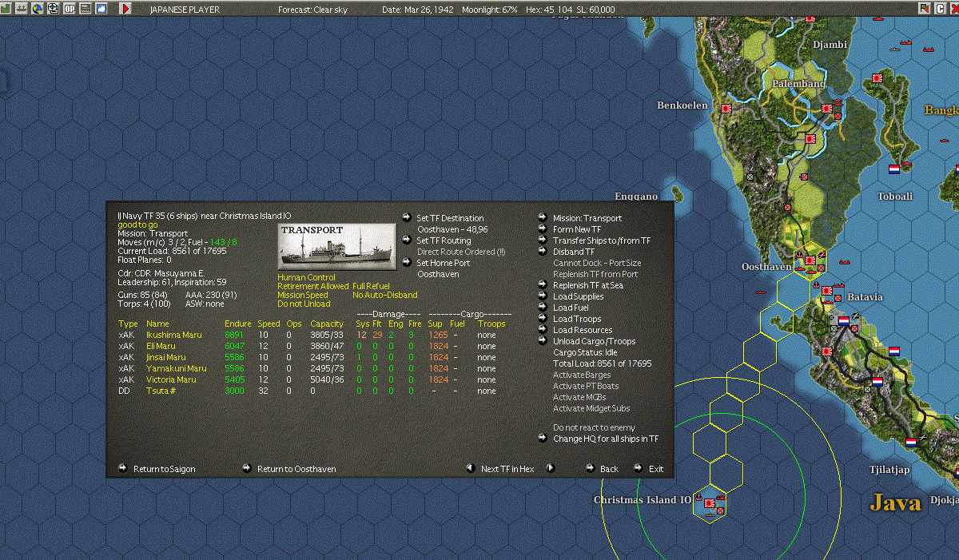Select ship Yamakuni Maru
Viewport: 959px width, 560px height.
176,368
